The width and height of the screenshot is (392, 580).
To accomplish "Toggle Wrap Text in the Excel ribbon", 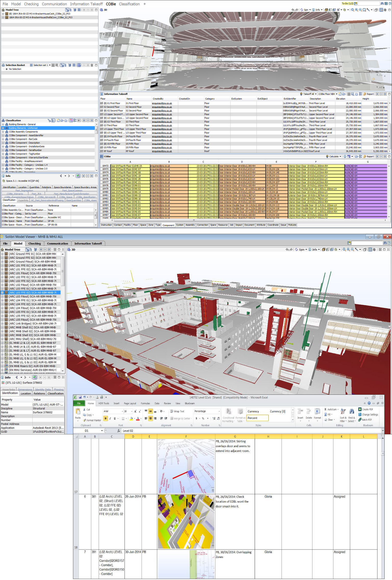I will [177, 411].
